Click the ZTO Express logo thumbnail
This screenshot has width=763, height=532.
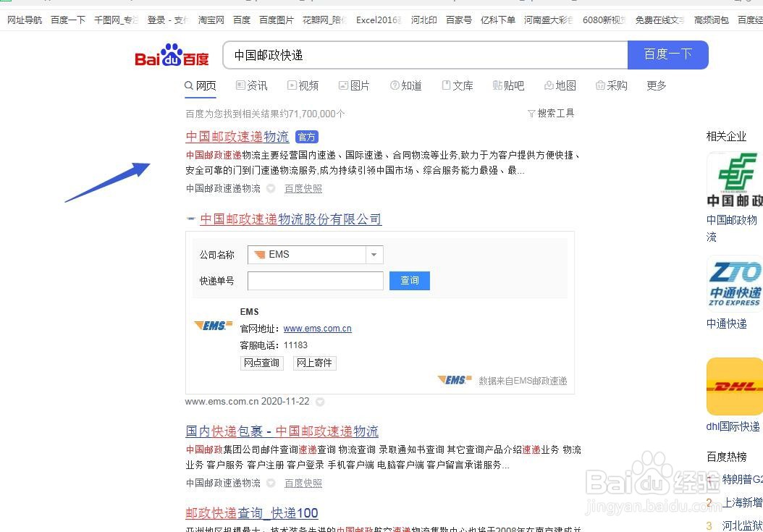[x=735, y=284]
